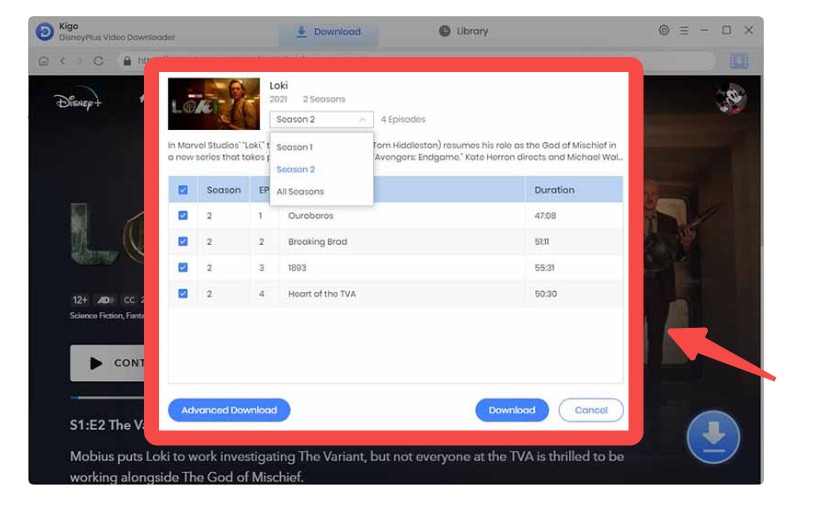Screen dimensions: 830x518
Task: Click the browser back arrow
Action: (62, 61)
